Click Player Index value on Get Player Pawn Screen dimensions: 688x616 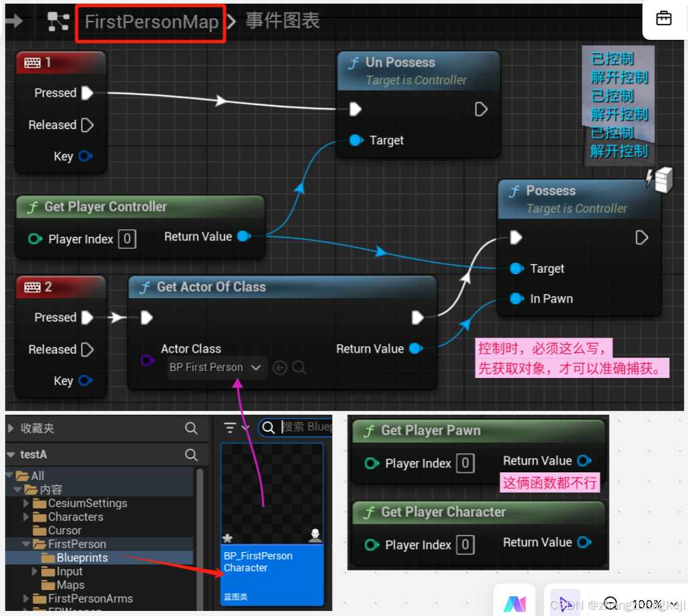[x=465, y=463]
